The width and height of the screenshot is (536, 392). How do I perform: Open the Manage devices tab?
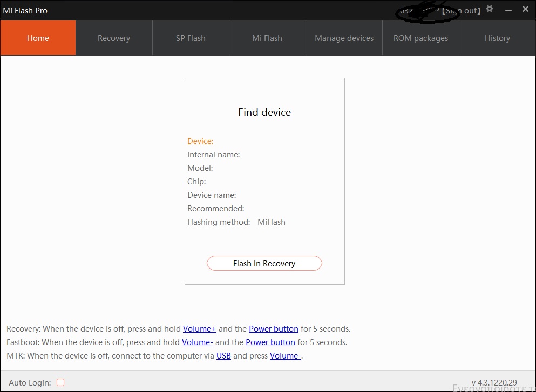coord(344,38)
